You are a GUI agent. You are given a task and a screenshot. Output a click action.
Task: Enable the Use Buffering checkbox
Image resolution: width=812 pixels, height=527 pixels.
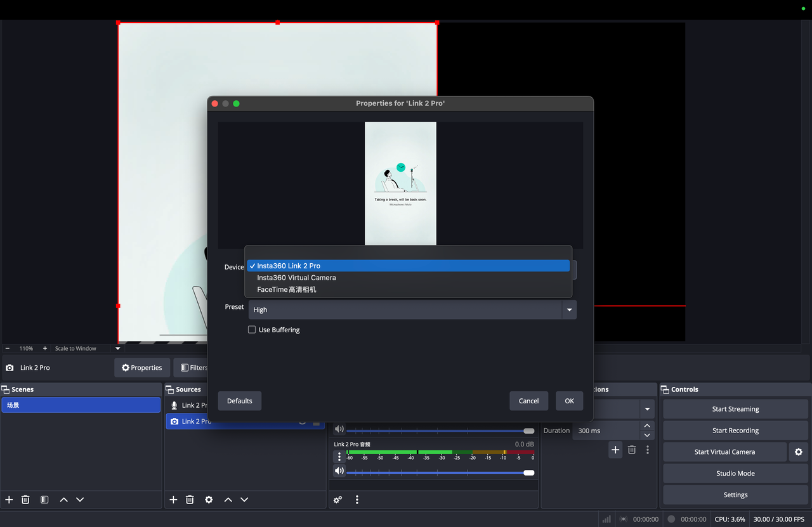tap(252, 330)
